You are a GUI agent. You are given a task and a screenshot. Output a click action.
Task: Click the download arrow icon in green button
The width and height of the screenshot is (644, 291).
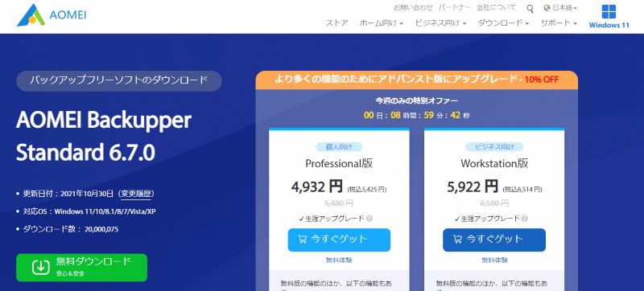pyautogui.click(x=40, y=267)
